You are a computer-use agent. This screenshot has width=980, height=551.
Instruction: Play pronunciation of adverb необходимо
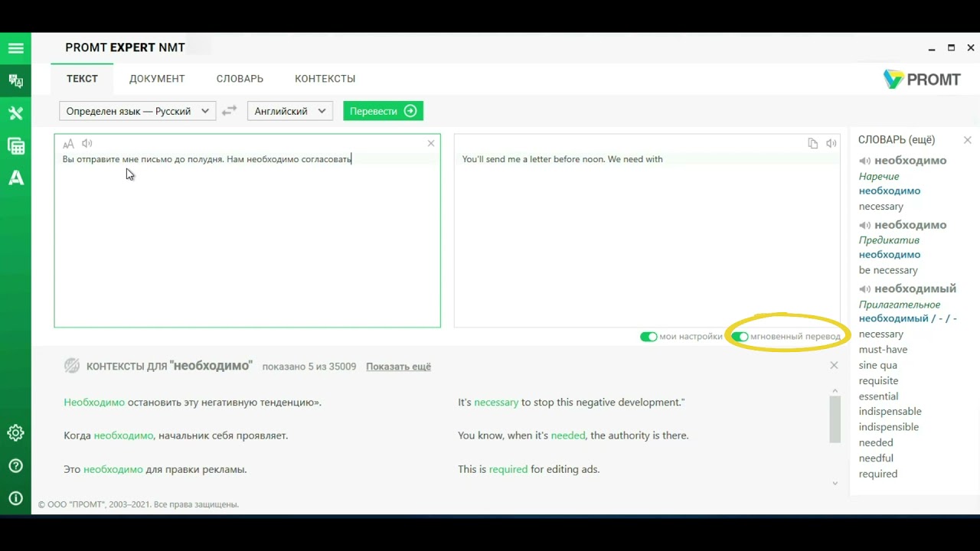click(x=864, y=161)
